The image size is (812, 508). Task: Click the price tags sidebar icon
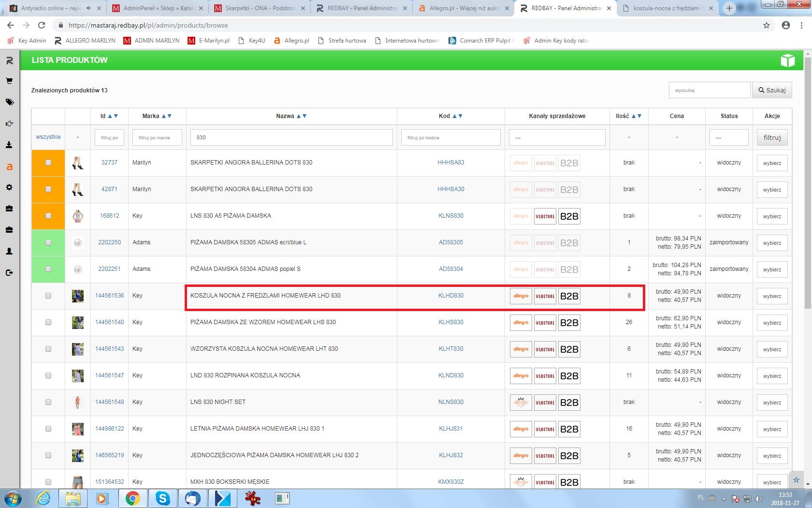(x=9, y=102)
